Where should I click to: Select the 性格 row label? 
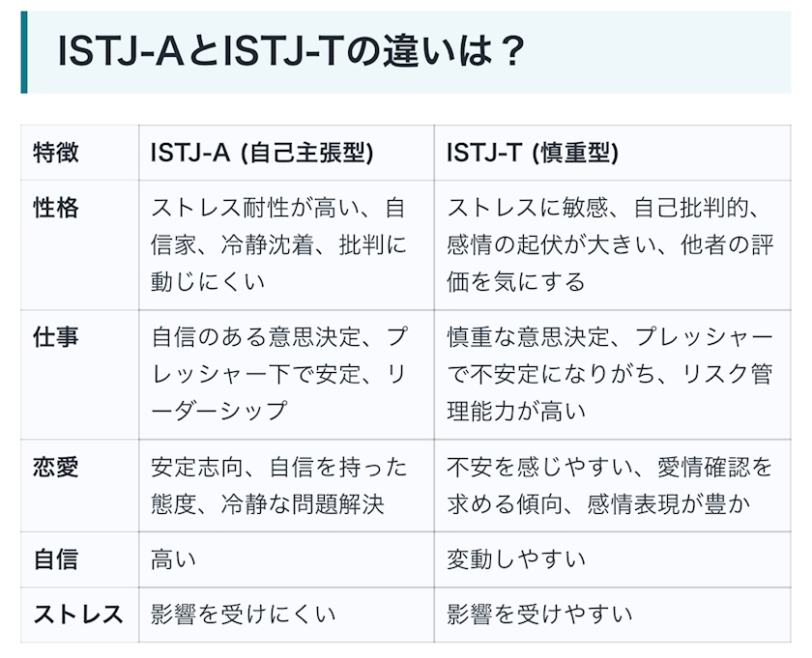click(x=56, y=208)
